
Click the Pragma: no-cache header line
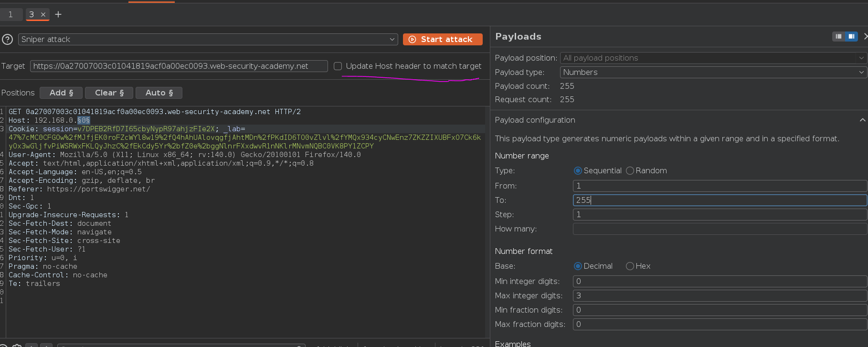coord(43,266)
